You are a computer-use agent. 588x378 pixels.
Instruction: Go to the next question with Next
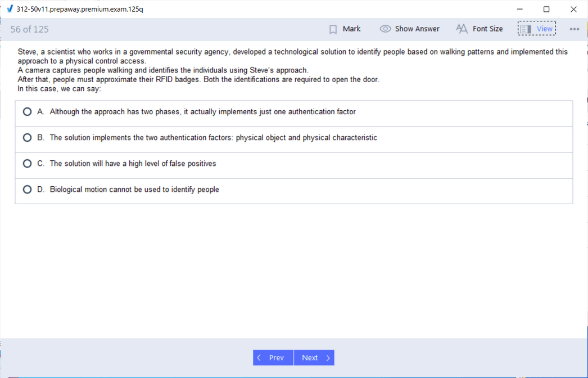[x=314, y=358]
